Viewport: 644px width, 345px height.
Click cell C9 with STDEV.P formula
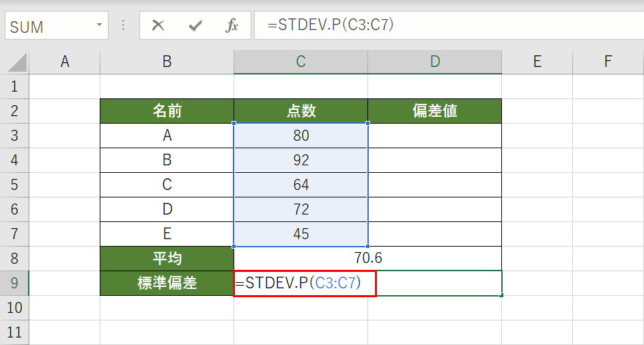pos(304,283)
